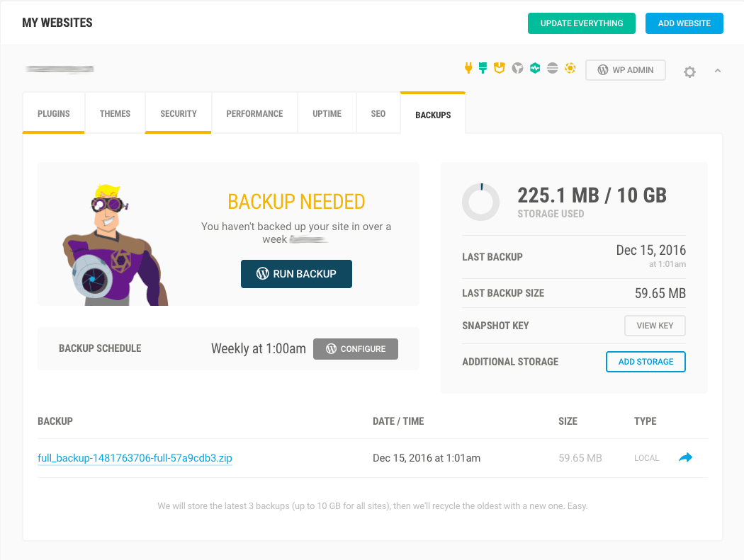Switch to the Themes tab
Image resolution: width=744 pixels, height=560 pixels.
[115, 114]
